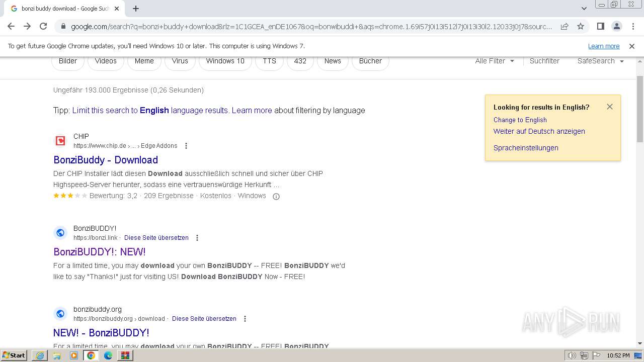Viewport: 644px width, 362px height.
Task: Open the BonziBuddy - Download result
Action: pyautogui.click(x=106, y=160)
